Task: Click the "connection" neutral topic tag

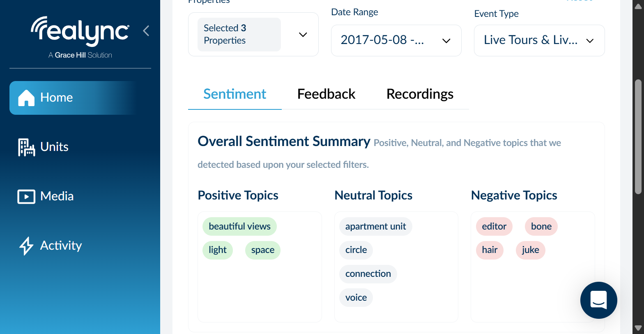Action: tap(368, 274)
